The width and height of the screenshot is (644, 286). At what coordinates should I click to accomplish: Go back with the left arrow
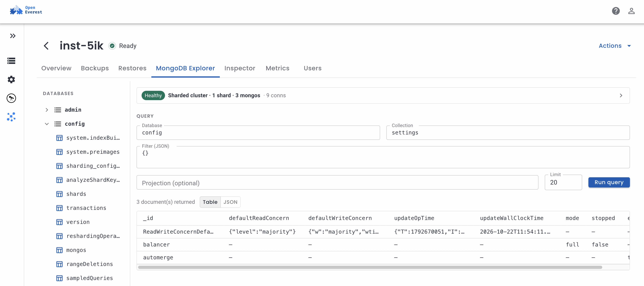tap(46, 46)
